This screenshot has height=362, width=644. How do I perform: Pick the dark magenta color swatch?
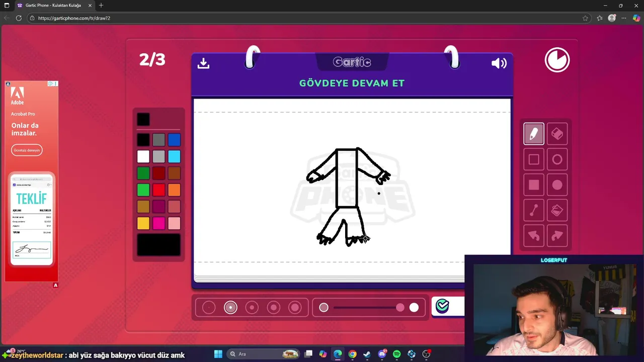(158, 206)
